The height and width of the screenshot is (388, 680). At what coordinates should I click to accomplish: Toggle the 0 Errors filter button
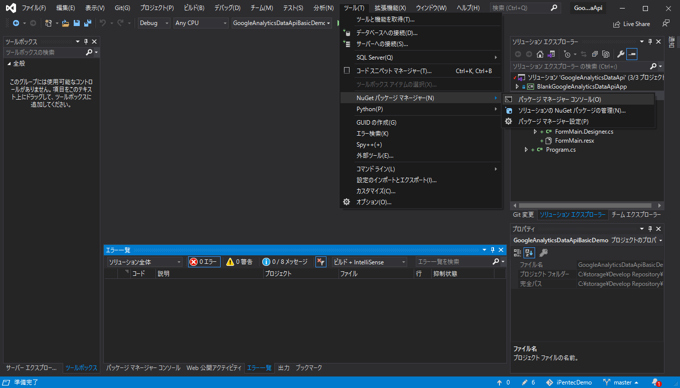coord(204,262)
